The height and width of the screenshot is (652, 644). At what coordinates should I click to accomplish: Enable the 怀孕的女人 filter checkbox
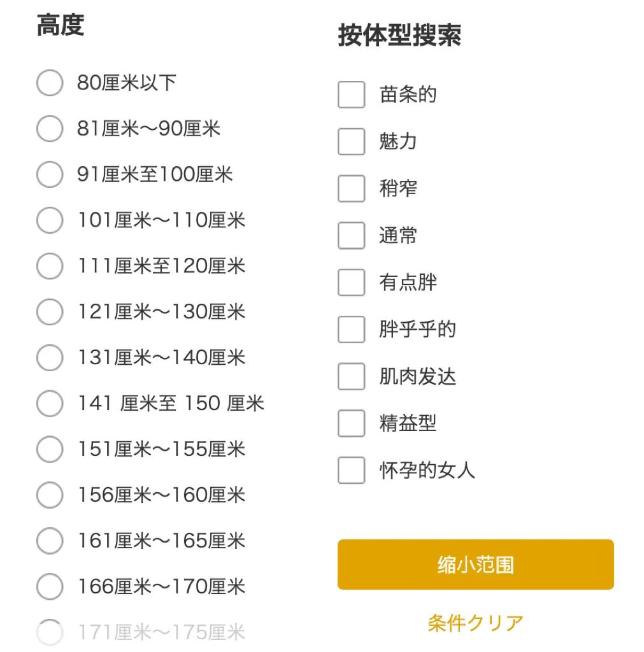351,471
